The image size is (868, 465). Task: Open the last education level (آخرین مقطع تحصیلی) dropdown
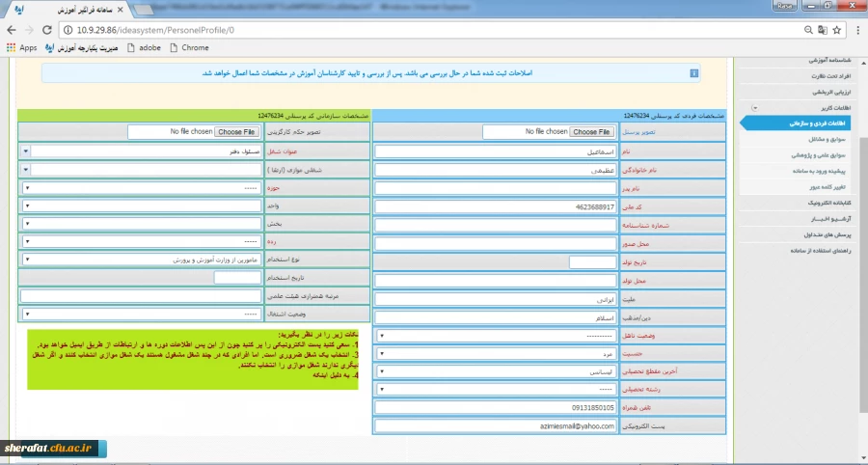(x=495, y=371)
